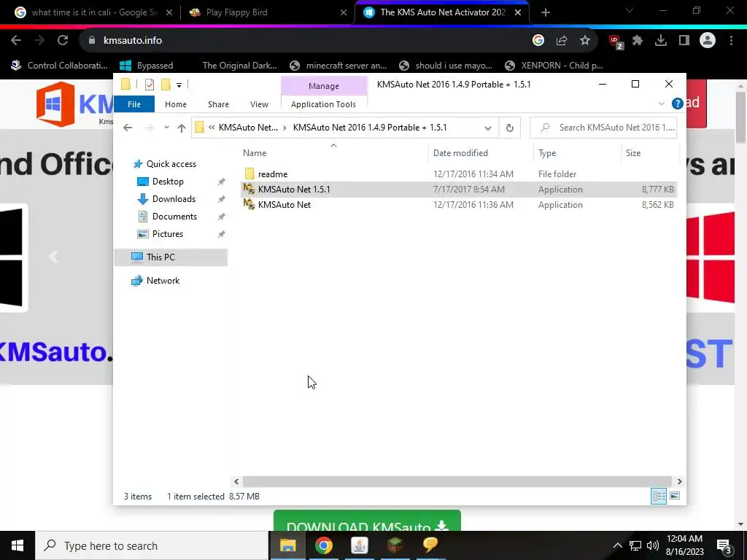This screenshot has height=560, width=747.
Task: Click the Search KMSAuto Net search box
Action: coord(603,128)
